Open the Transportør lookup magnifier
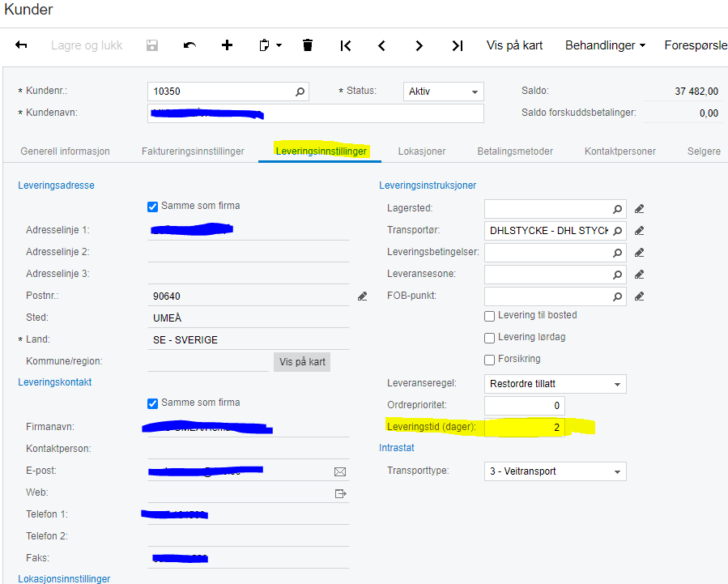The width and height of the screenshot is (728, 584). [617, 231]
